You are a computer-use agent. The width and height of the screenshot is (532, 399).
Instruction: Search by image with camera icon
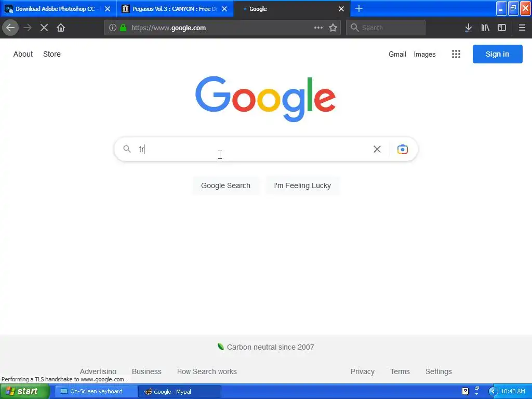pyautogui.click(x=403, y=149)
